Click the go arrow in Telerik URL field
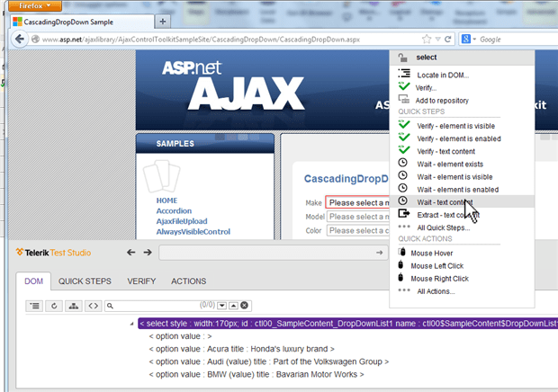The height and width of the screenshot is (392, 558). [380, 253]
